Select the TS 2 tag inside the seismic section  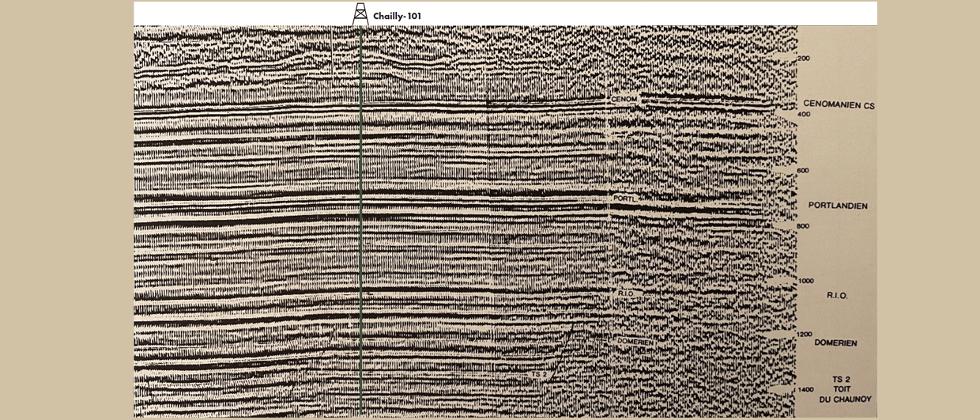click(x=540, y=373)
